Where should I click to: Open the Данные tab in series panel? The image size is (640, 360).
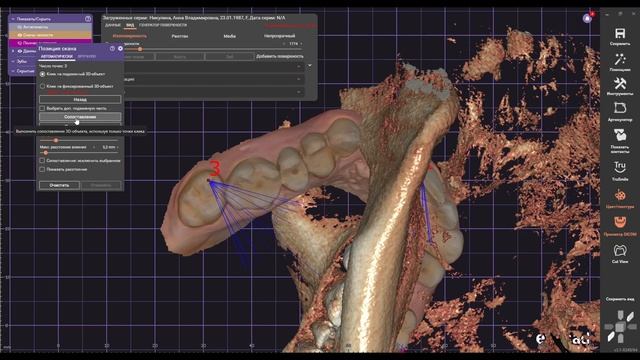pyautogui.click(x=113, y=25)
